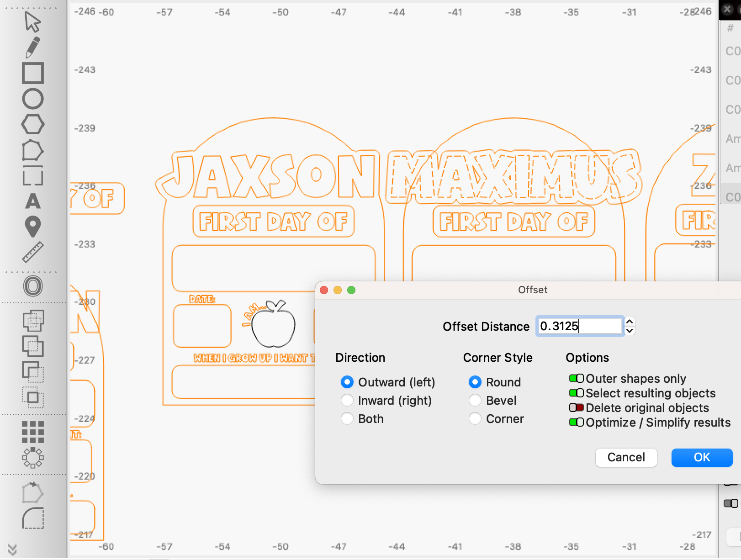Screen dimensions: 741x560
Task: Open the Measure ruler tool
Action: [32, 252]
